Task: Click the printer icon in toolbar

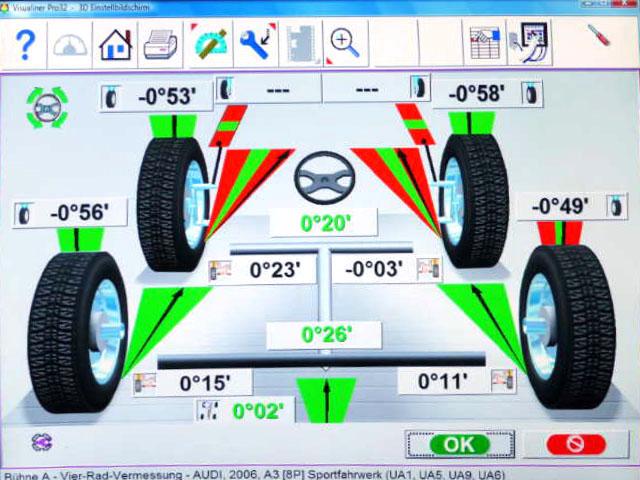Action: [x=160, y=44]
